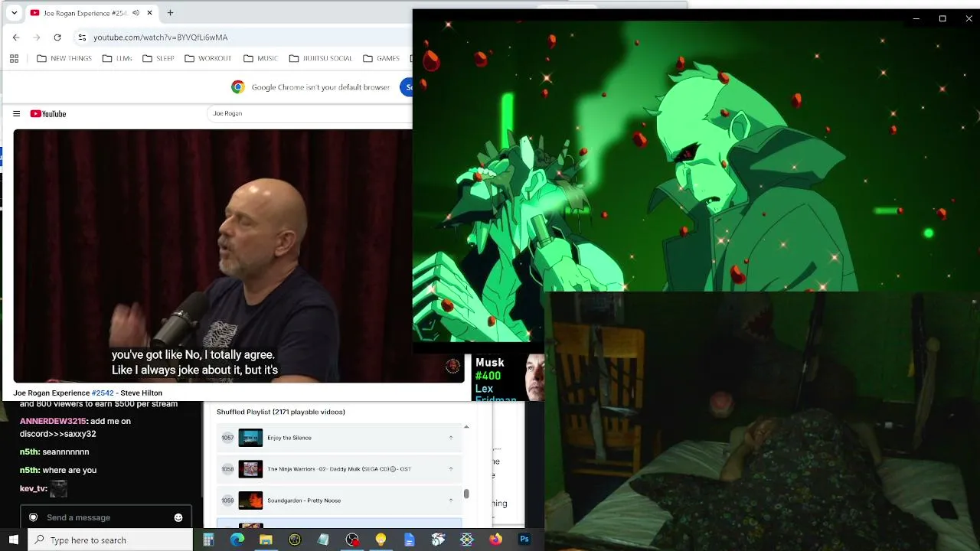Click the playlist scroll-up arrow
The height and width of the screenshot is (551, 980).
click(466, 427)
